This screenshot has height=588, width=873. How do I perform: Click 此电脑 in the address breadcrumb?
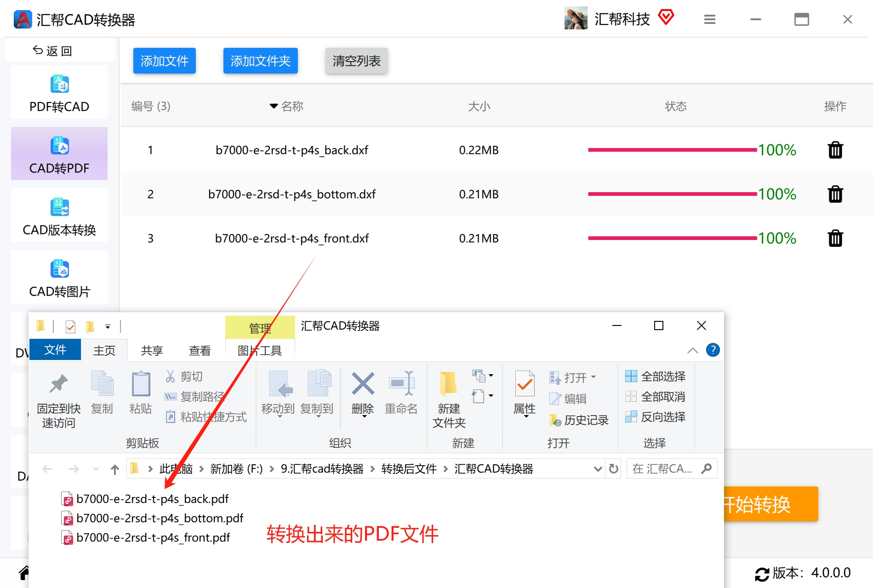coord(176,469)
